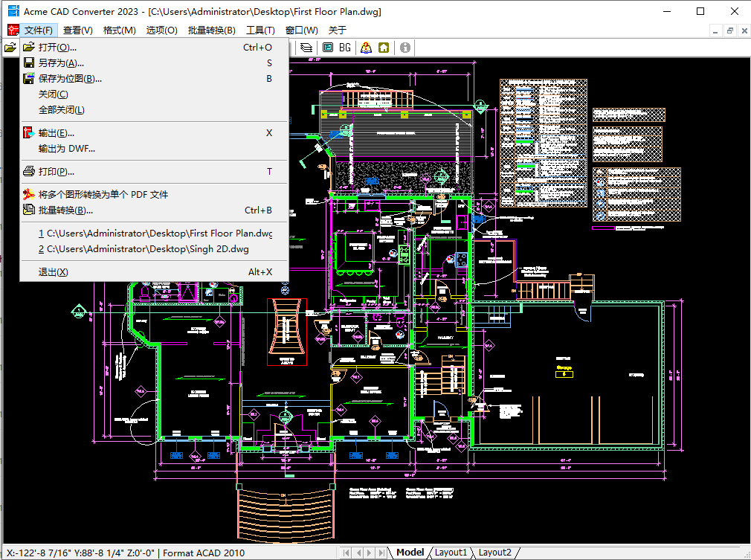751x560 pixels.
Task: Click the green home icon in toolbar
Action: click(384, 48)
